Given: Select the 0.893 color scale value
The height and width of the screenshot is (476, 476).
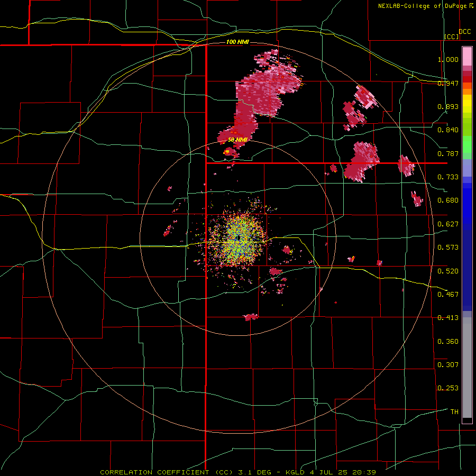Looking at the screenshot, I should tap(448, 106).
